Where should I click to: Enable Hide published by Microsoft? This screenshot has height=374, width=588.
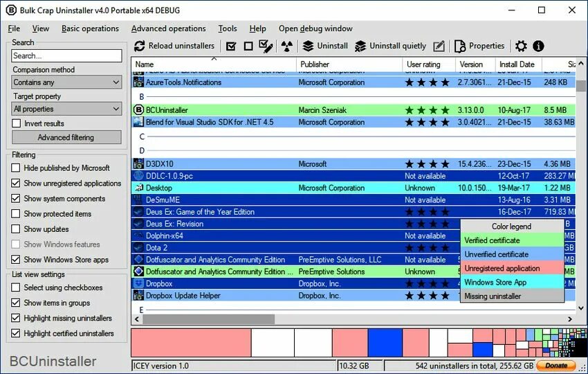coord(16,168)
